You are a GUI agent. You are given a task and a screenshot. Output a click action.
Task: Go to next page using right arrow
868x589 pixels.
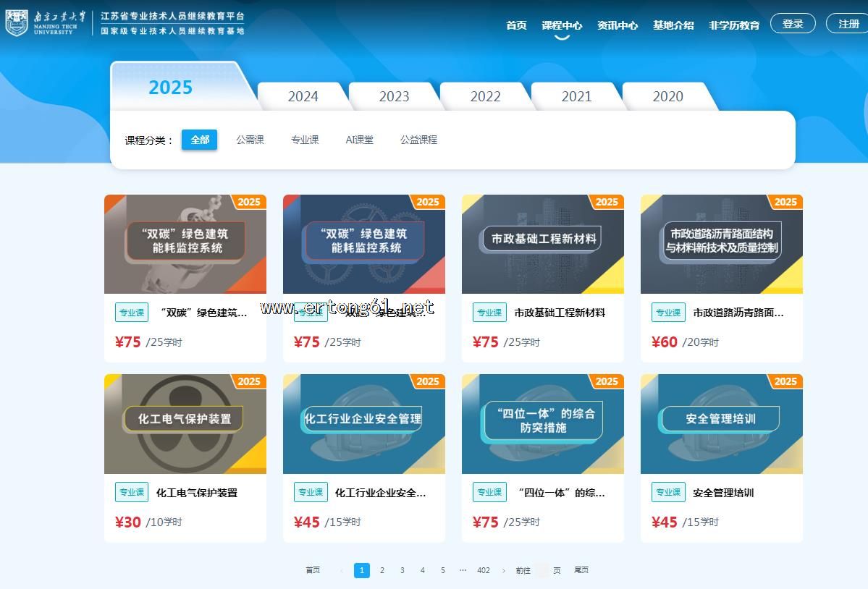(x=504, y=570)
